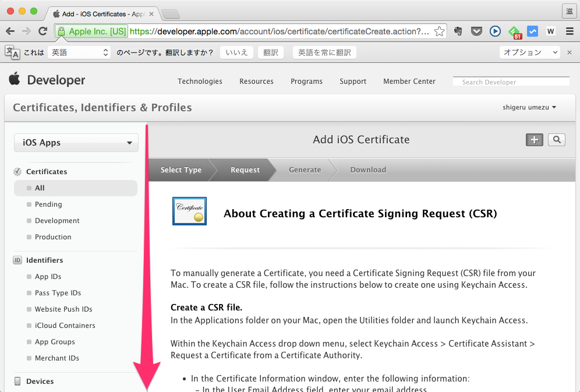The image size is (580, 392).
Task: Click the blue play-circle extension icon
Action: (495, 31)
